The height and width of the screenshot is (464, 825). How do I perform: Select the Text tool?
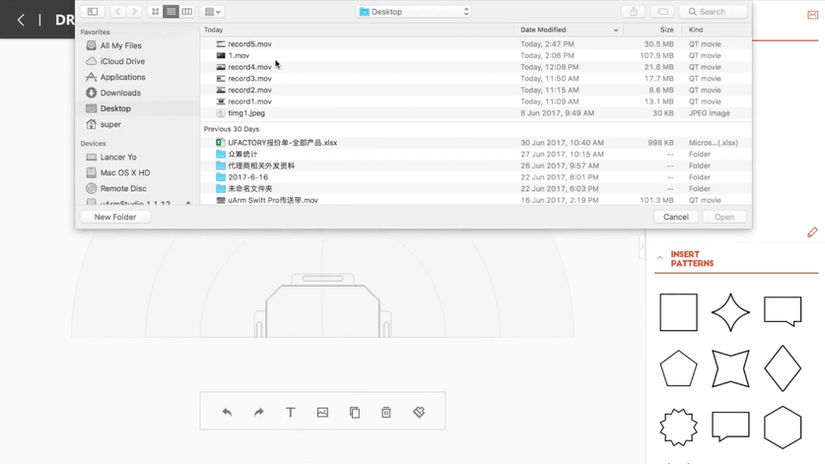click(290, 412)
